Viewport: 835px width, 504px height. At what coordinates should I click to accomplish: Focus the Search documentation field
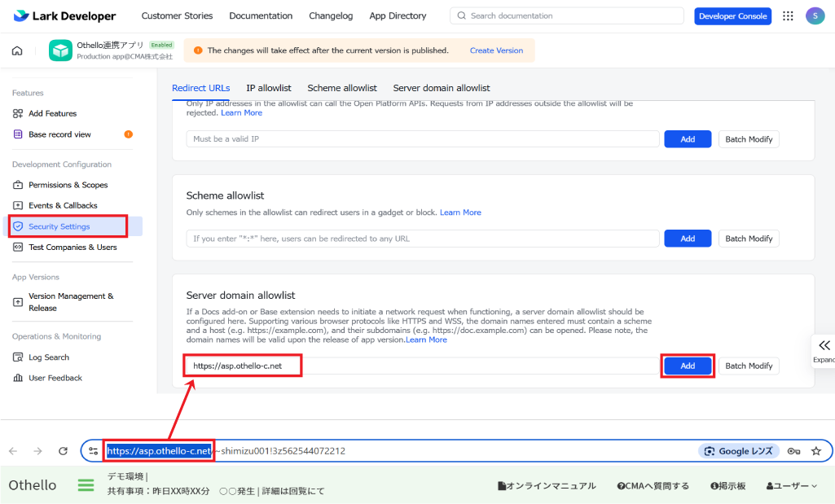click(567, 16)
